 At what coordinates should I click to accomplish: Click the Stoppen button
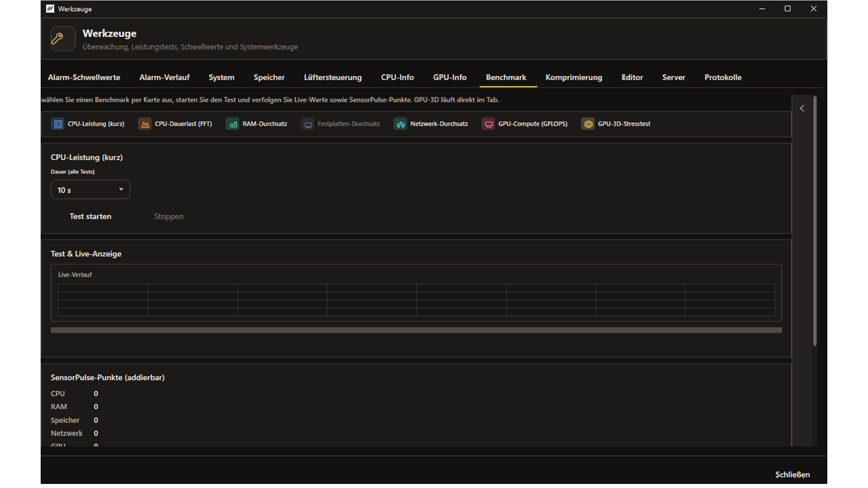pos(169,216)
